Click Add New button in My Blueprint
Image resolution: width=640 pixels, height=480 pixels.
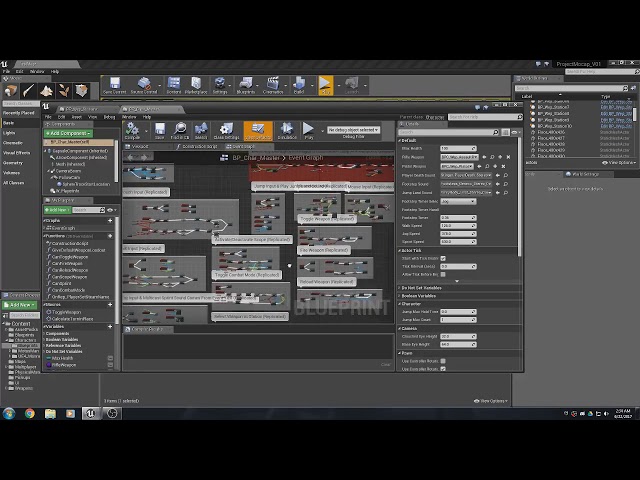pos(57,210)
